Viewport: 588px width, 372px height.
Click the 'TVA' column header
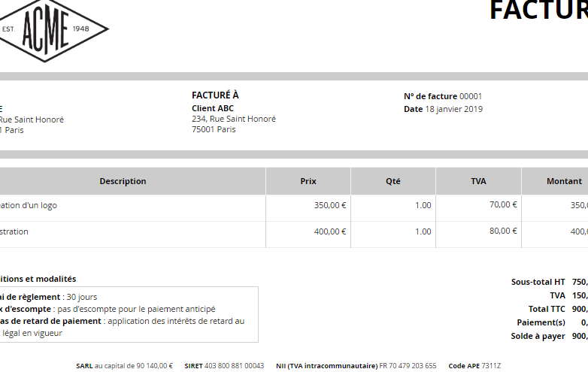[478, 181]
